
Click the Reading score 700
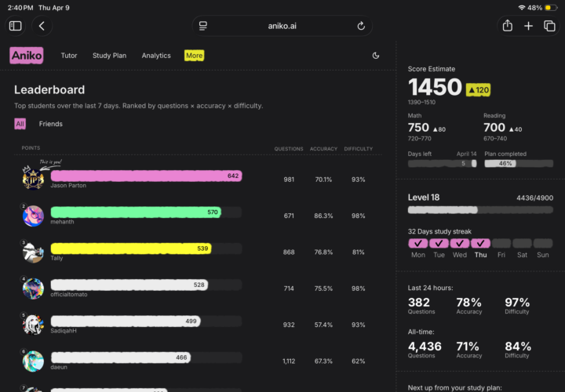pyautogui.click(x=494, y=128)
